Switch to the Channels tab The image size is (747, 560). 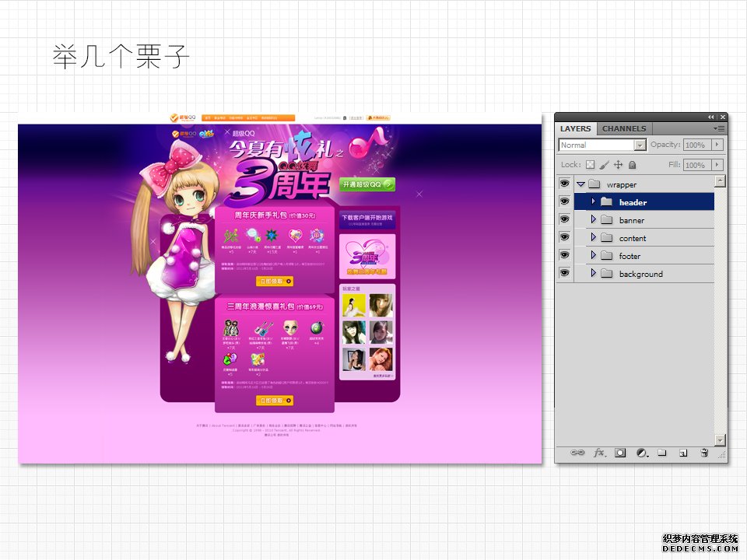coord(624,128)
